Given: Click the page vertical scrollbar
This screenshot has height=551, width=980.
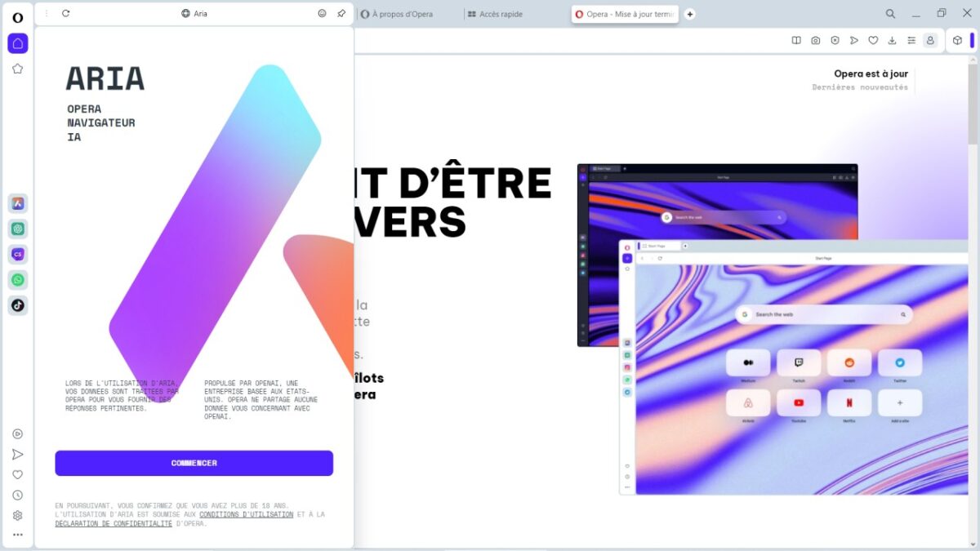Looking at the screenshot, I should tap(973, 302).
